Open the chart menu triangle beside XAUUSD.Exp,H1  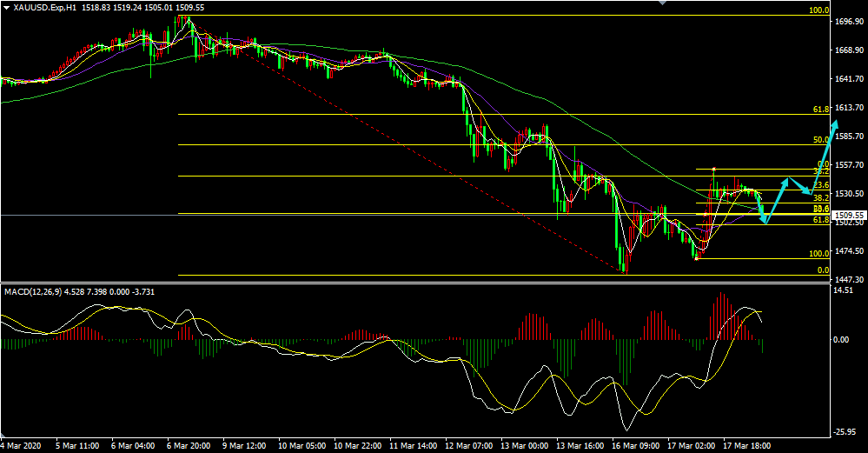(x=6, y=7)
